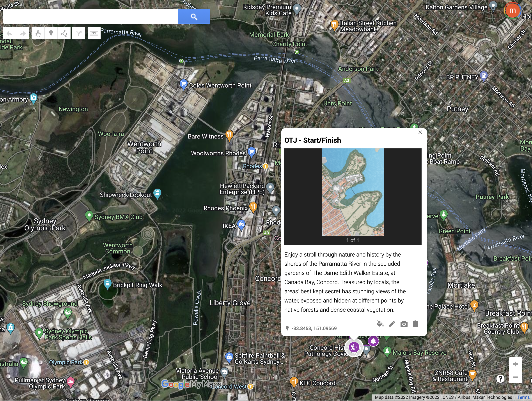The height and width of the screenshot is (401, 532).
Task: Click the Hewlett Packard Enterprise pin
Action: coord(270,188)
